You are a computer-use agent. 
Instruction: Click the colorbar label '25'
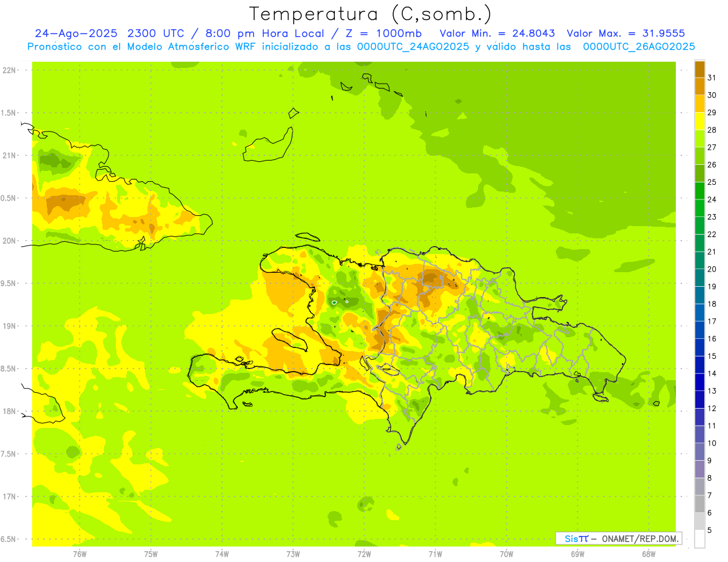(712, 182)
